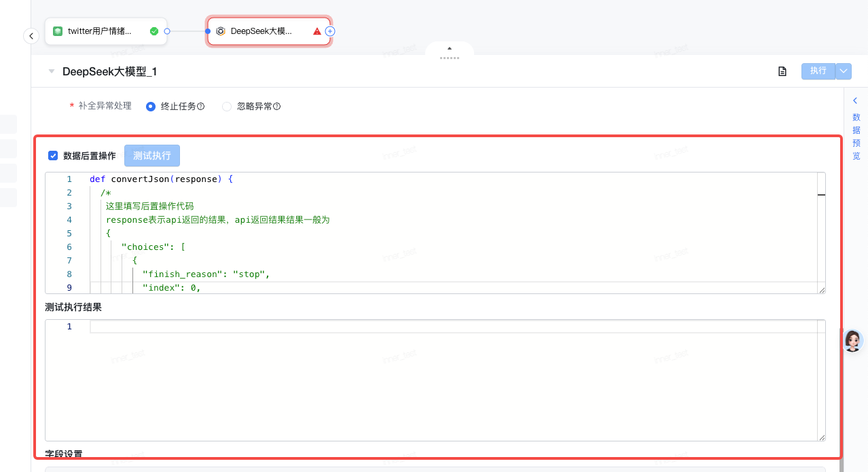This screenshot has height=472, width=868.
Task: Collapse the canvas with the upward arrow handle
Action: point(450,49)
